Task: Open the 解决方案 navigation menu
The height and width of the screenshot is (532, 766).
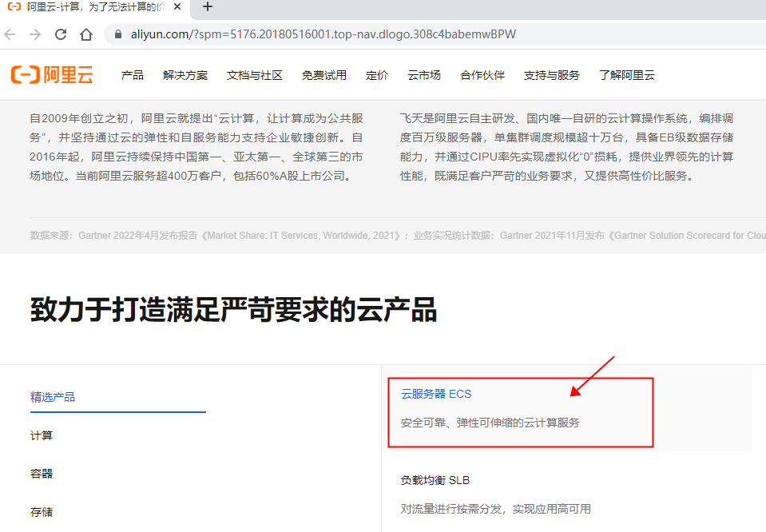Action: tap(185, 75)
